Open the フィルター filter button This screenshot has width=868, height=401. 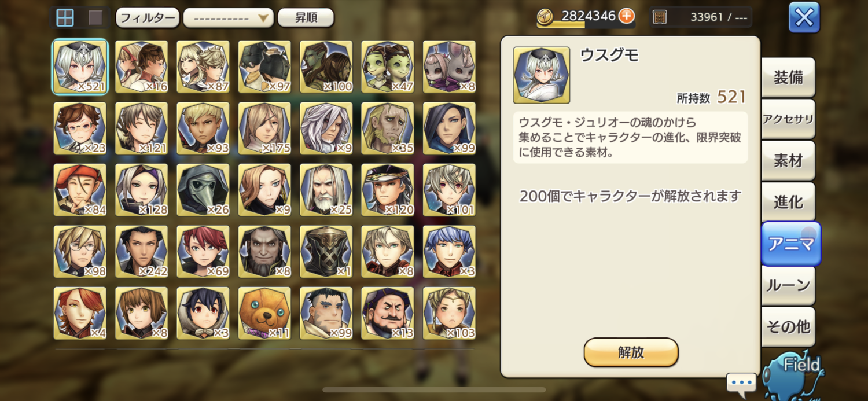(x=148, y=18)
